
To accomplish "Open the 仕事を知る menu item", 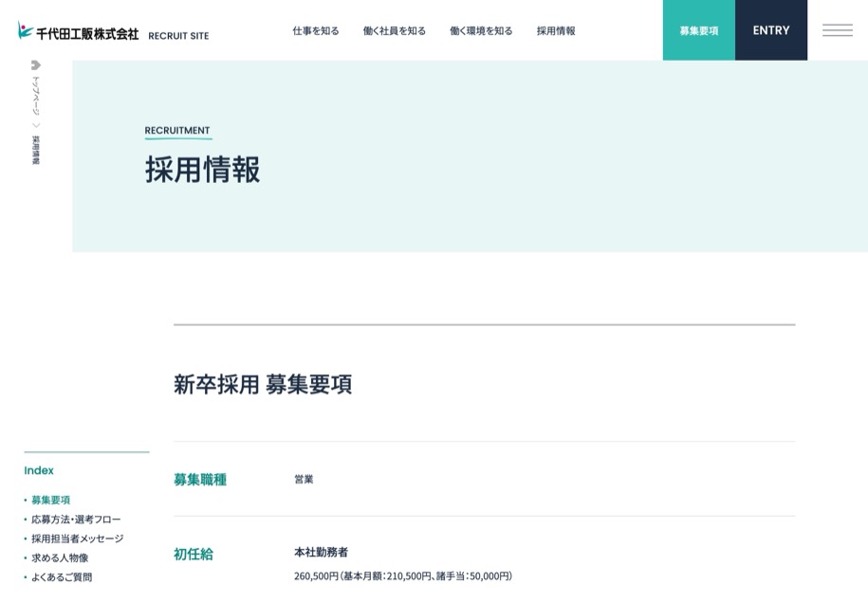I will pyautogui.click(x=316, y=31).
